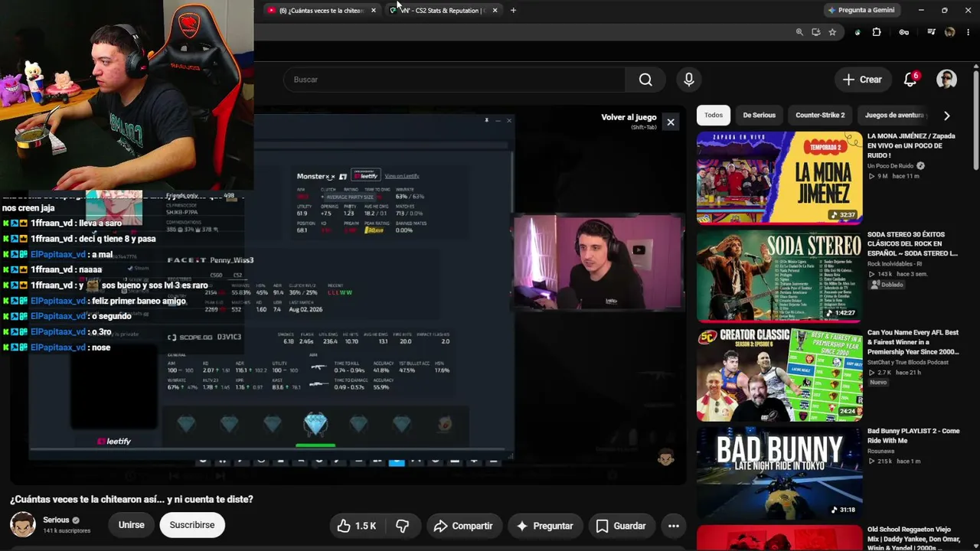Viewport: 980px width, 551px height.
Task: Dislike the video with thumbs down
Action: [403, 526]
